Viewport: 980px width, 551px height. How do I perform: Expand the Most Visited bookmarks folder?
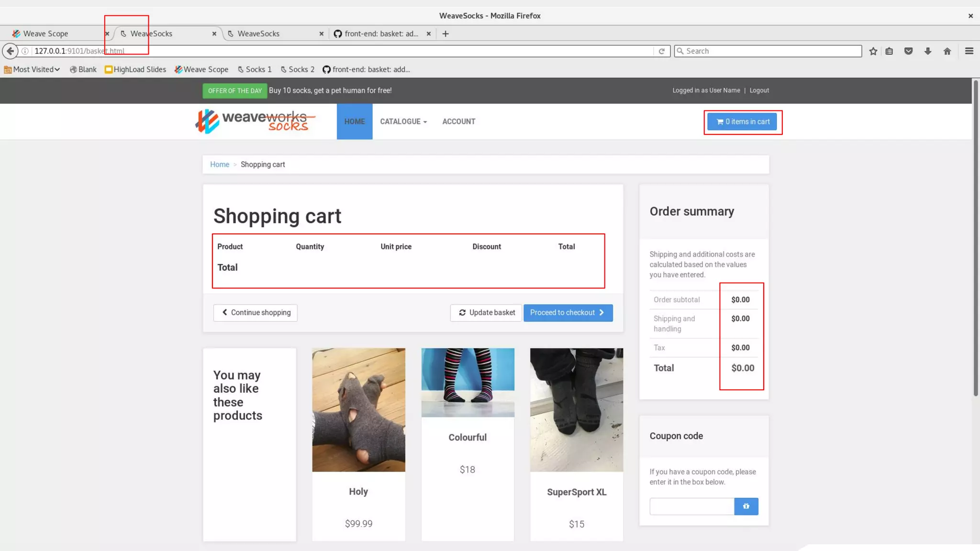33,69
